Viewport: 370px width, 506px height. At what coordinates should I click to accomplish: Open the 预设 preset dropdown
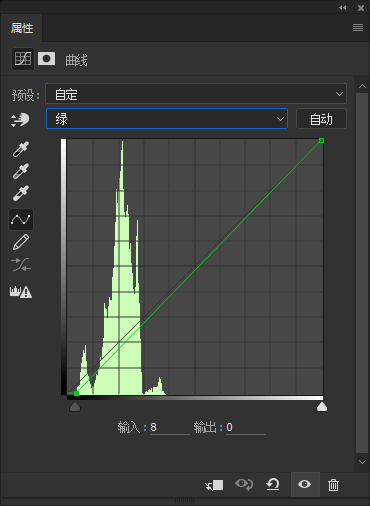[x=196, y=94]
